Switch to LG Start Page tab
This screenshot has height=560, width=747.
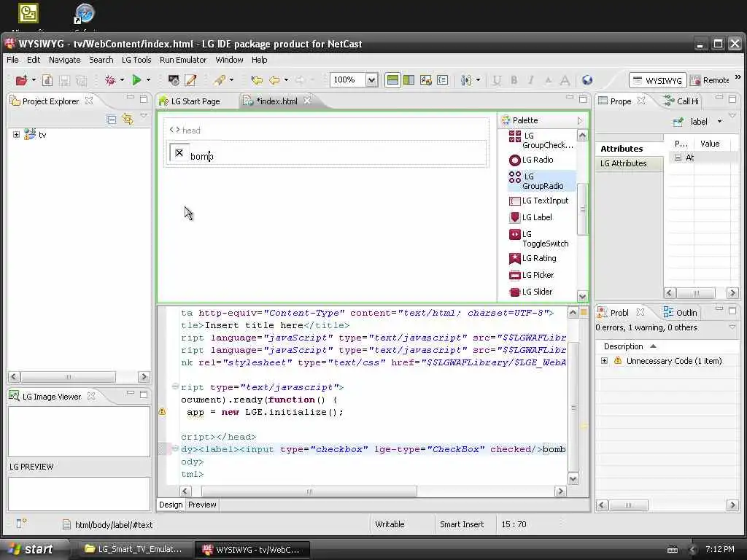pyautogui.click(x=190, y=101)
